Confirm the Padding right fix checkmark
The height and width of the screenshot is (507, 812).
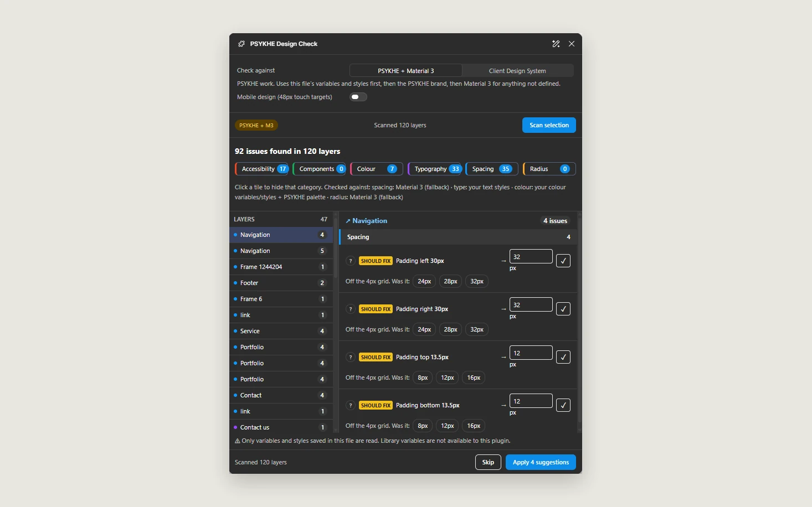click(x=563, y=309)
